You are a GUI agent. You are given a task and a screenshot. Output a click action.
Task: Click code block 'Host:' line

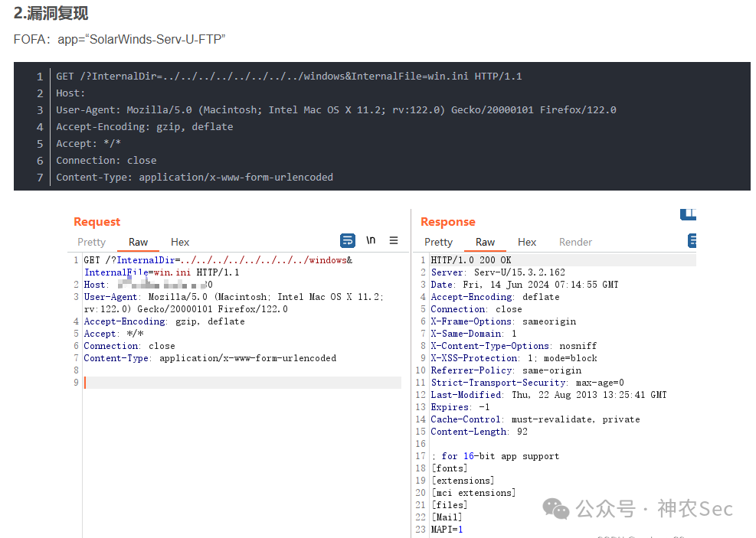[70, 93]
